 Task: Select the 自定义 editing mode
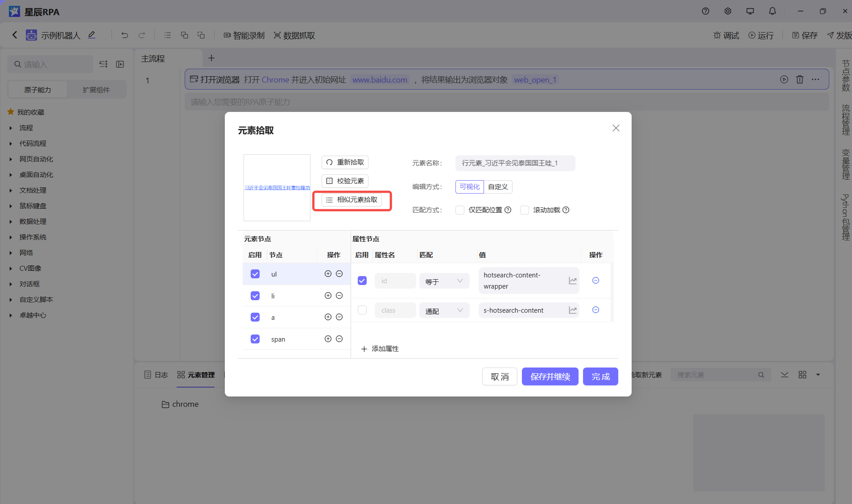(x=498, y=187)
